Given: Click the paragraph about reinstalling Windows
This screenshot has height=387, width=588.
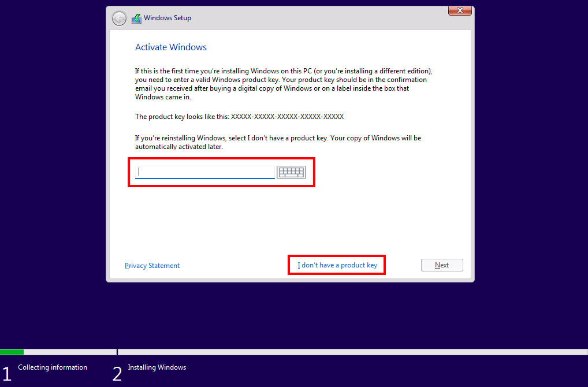Looking at the screenshot, I should pyautogui.click(x=278, y=142).
